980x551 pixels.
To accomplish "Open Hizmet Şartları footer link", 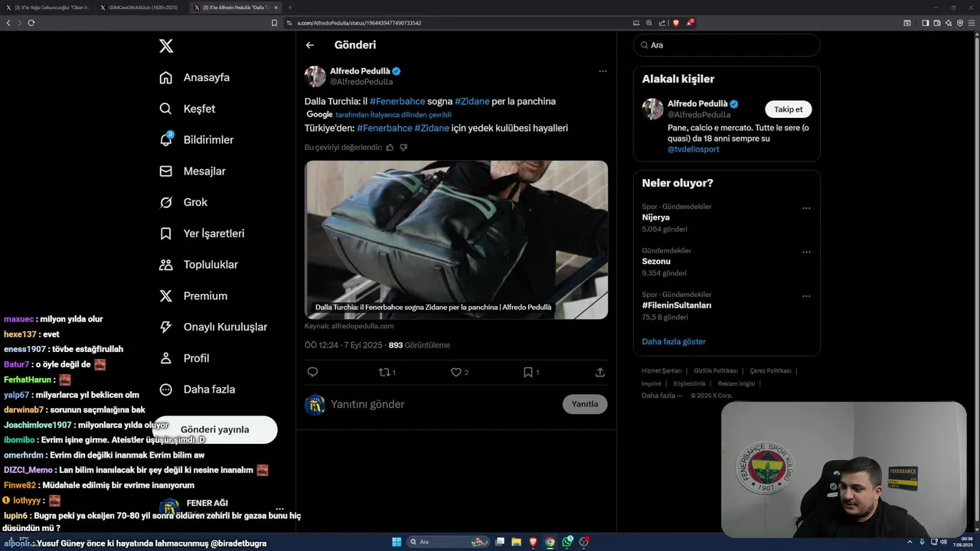I will 661,370.
